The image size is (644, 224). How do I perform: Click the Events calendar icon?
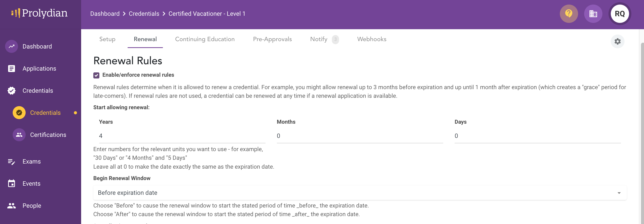pyautogui.click(x=12, y=184)
